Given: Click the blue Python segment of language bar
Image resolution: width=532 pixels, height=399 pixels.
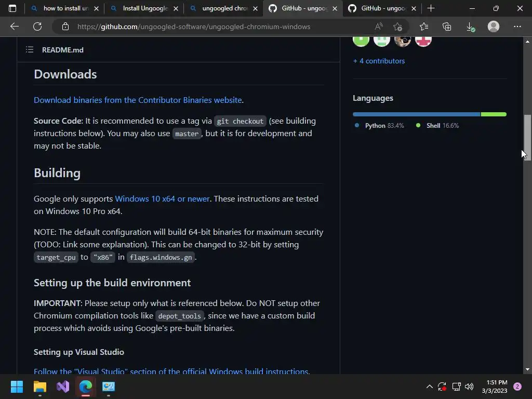Looking at the screenshot, I should click(x=417, y=114).
